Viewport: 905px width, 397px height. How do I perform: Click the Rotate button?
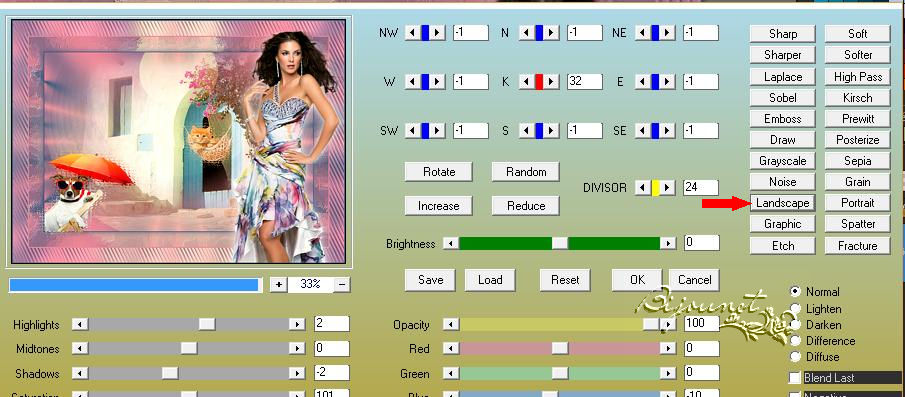pyautogui.click(x=439, y=172)
